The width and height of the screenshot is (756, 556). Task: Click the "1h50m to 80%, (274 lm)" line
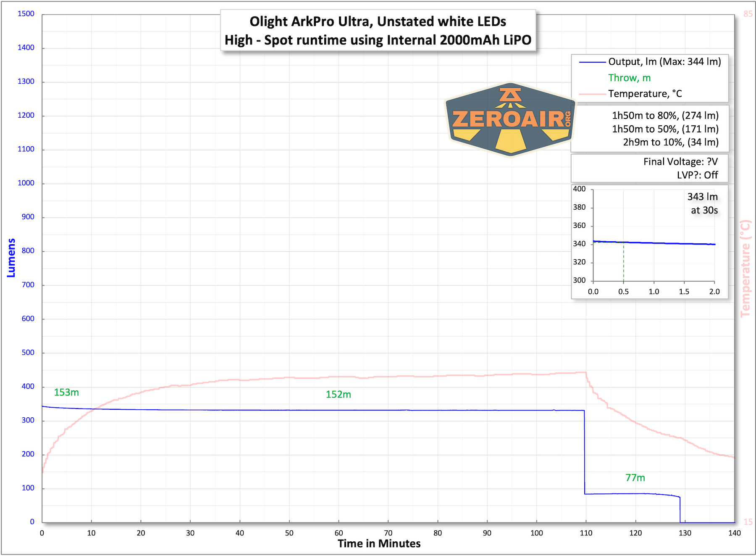665,116
